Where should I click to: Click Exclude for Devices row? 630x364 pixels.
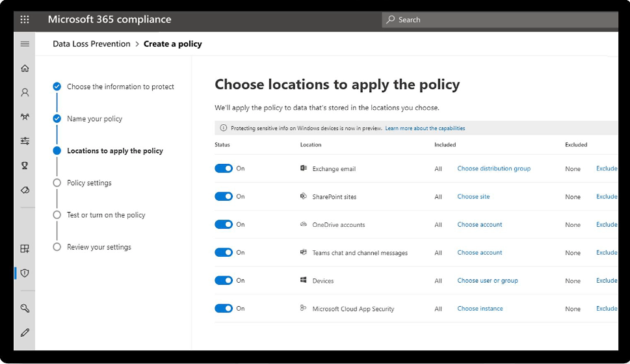coord(607,280)
